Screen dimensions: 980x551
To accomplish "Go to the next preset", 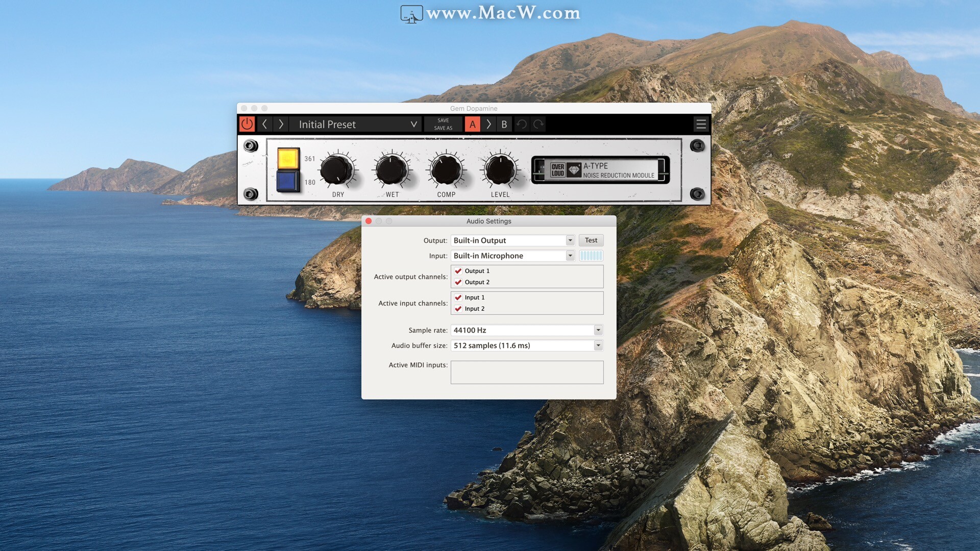I will pos(281,124).
